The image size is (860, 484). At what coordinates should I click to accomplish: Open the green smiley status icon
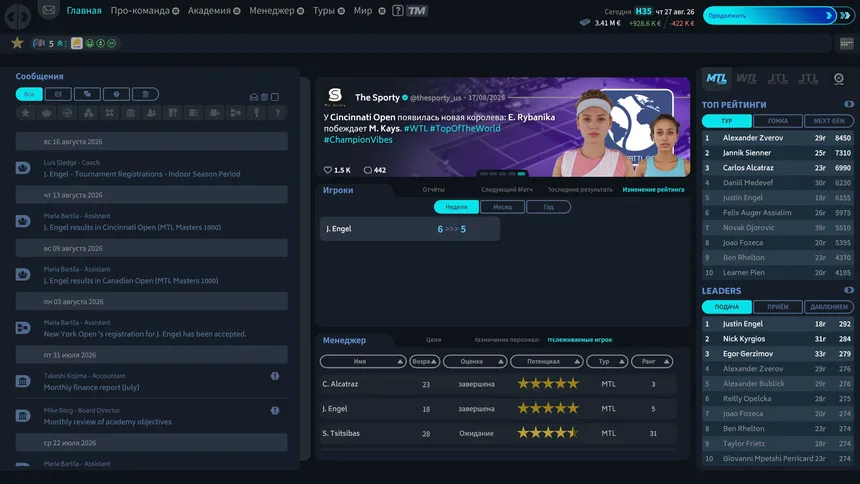click(89, 43)
